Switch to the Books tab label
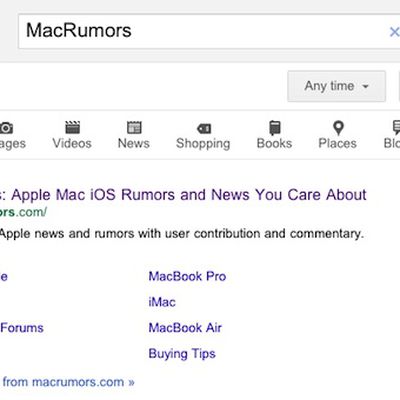400x400 pixels. pyautogui.click(x=274, y=143)
